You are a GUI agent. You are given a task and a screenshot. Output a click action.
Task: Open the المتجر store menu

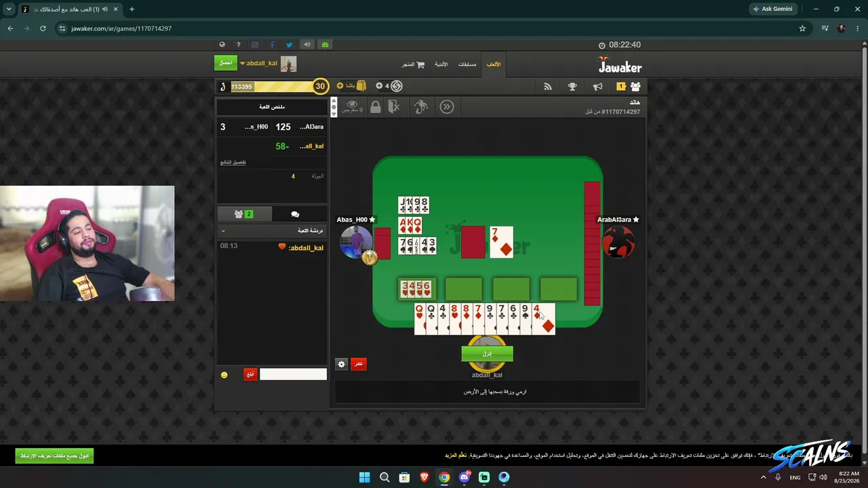[413, 64]
